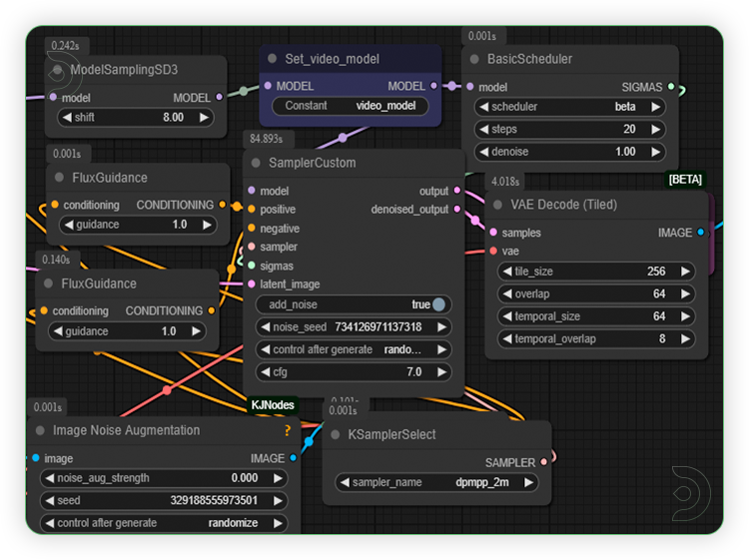Image resolution: width=749 pixels, height=560 pixels.
Task: Open the Image Noise Augmentation help question mark
Action: click(x=288, y=430)
